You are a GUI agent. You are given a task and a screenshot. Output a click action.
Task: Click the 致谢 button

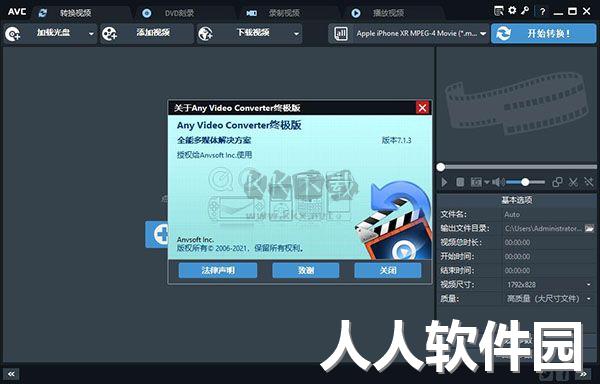pyautogui.click(x=305, y=270)
